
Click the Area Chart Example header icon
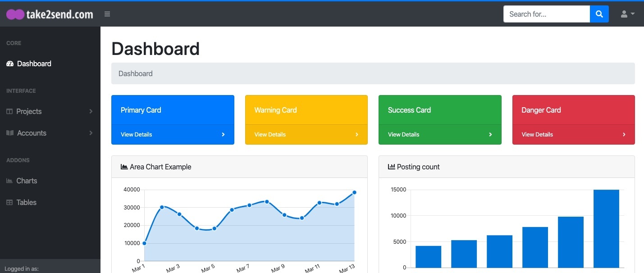pyautogui.click(x=124, y=167)
